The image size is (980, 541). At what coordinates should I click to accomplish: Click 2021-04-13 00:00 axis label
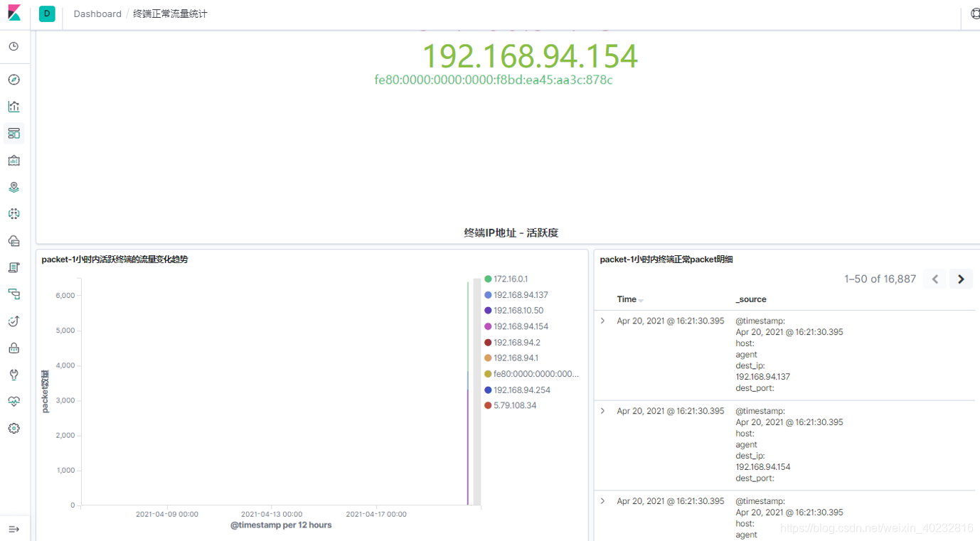pyautogui.click(x=272, y=514)
